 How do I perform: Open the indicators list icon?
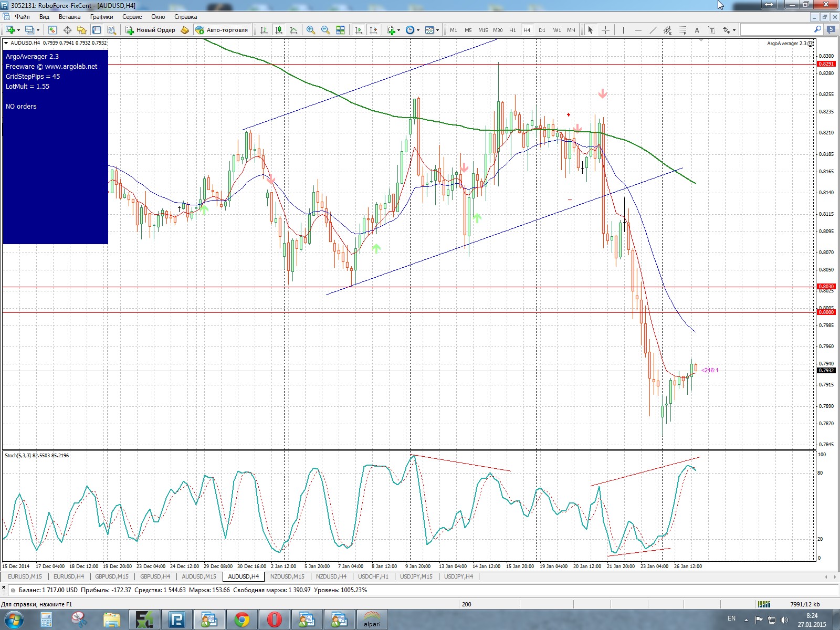pyautogui.click(x=391, y=30)
